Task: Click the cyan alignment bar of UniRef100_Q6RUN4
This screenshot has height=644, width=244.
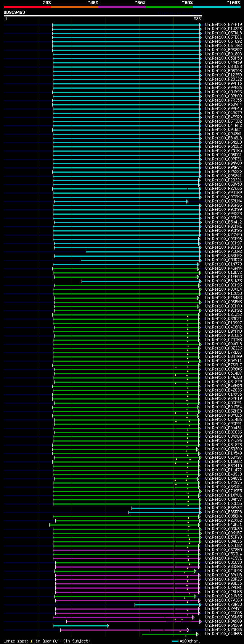Action: pos(121,201)
